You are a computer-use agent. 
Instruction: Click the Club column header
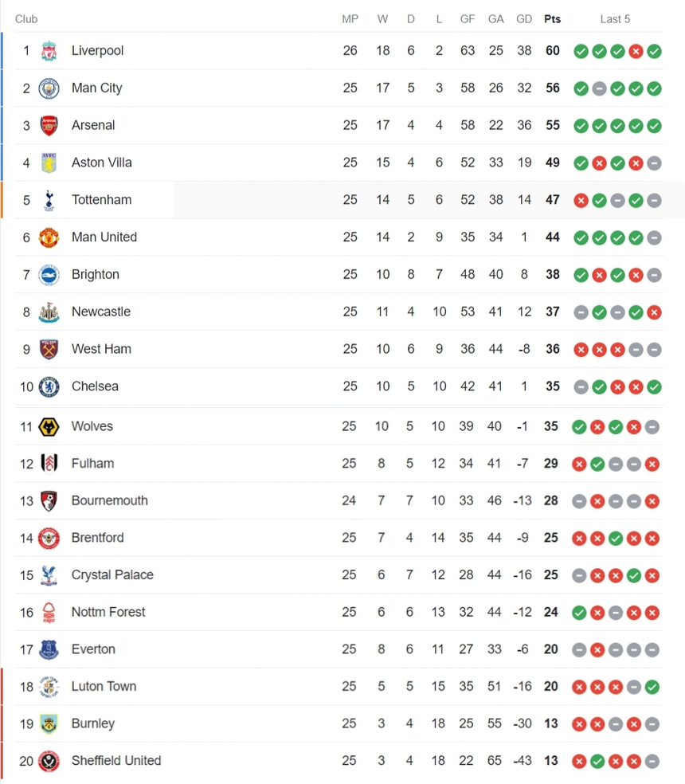pos(26,18)
